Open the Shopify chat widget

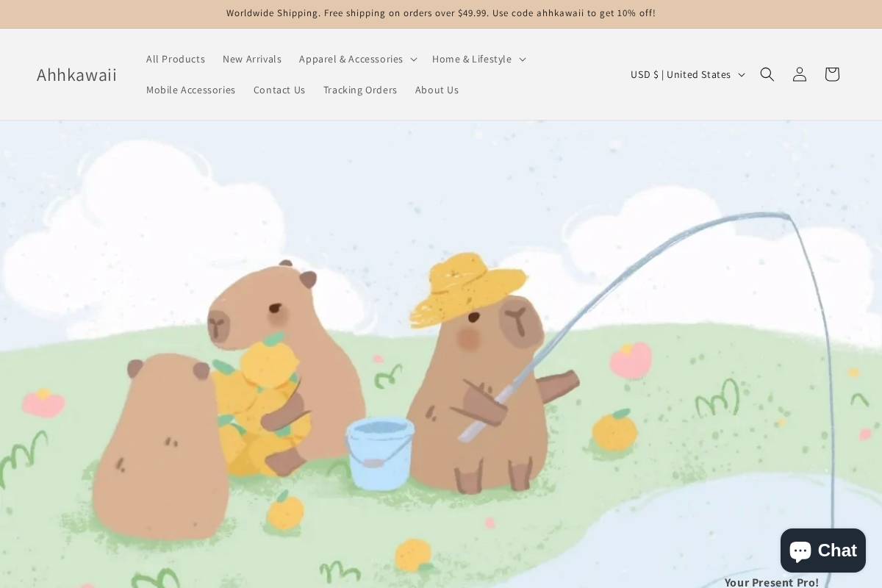822,550
